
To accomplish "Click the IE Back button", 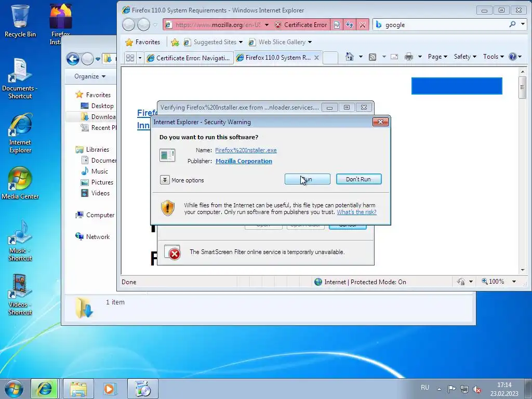I will click(x=129, y=25).
